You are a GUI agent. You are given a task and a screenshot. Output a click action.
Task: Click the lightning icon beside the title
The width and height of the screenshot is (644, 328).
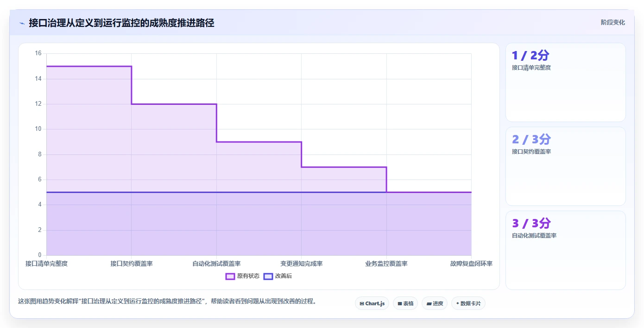click(x=22, y=23)
